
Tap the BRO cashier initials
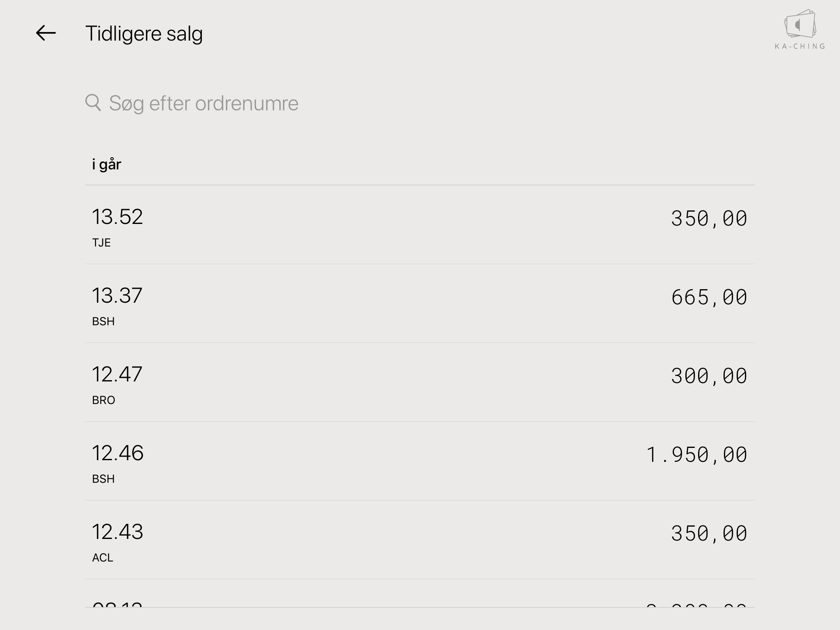tap(103, 400)
